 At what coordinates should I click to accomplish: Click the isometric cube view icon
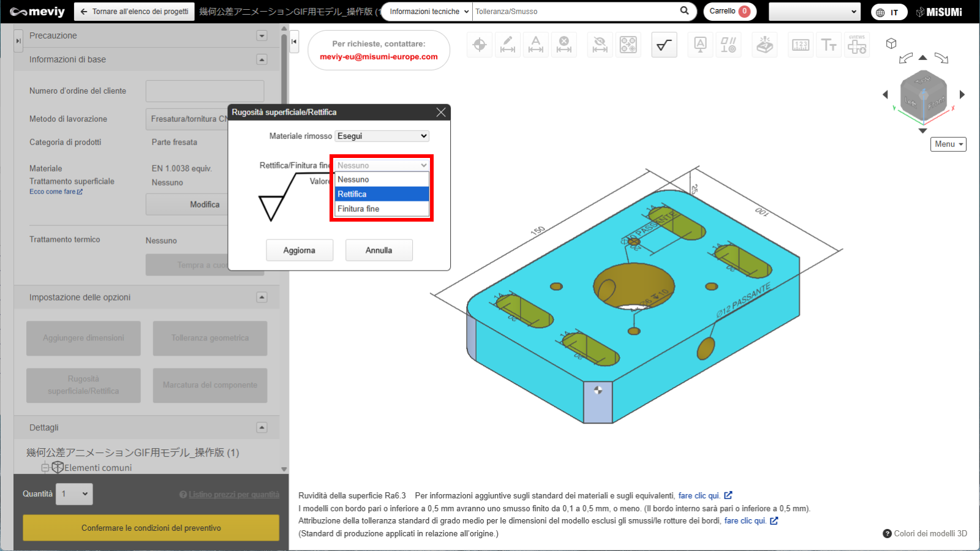tap(891, 43)
